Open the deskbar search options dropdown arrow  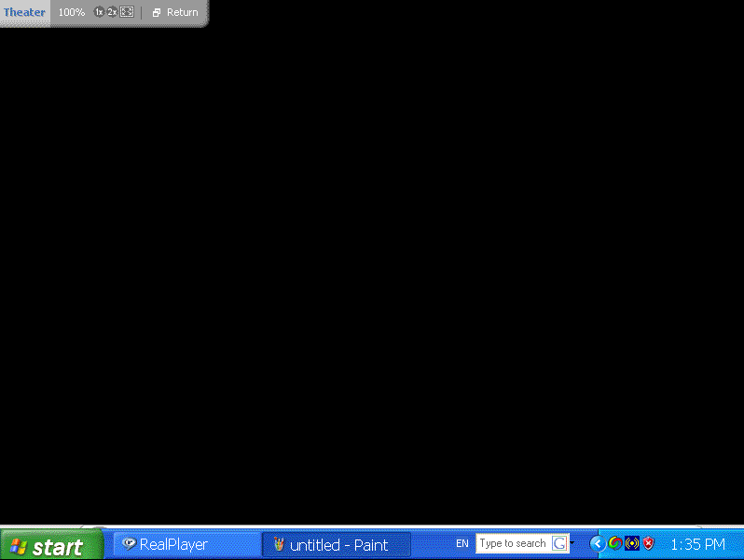pyautogui.click(x=572, y=543)
